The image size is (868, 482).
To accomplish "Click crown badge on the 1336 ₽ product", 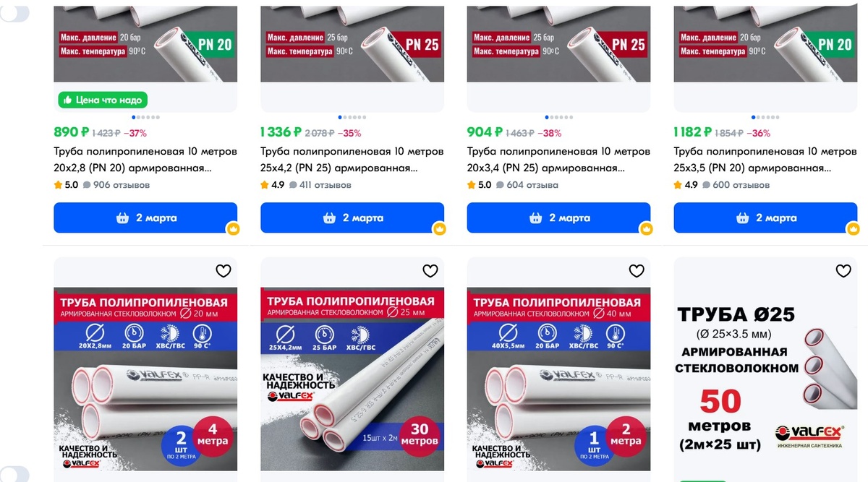I will point(440,229).
